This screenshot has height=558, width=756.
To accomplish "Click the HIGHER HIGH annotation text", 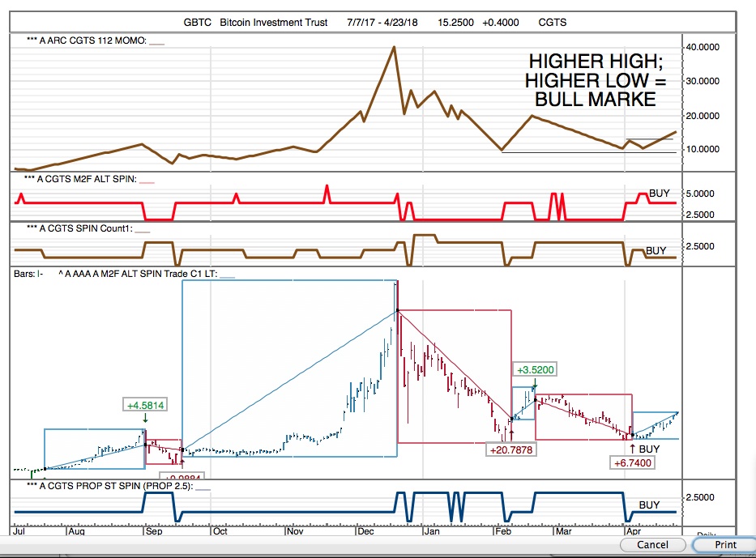I will point(596,62).
